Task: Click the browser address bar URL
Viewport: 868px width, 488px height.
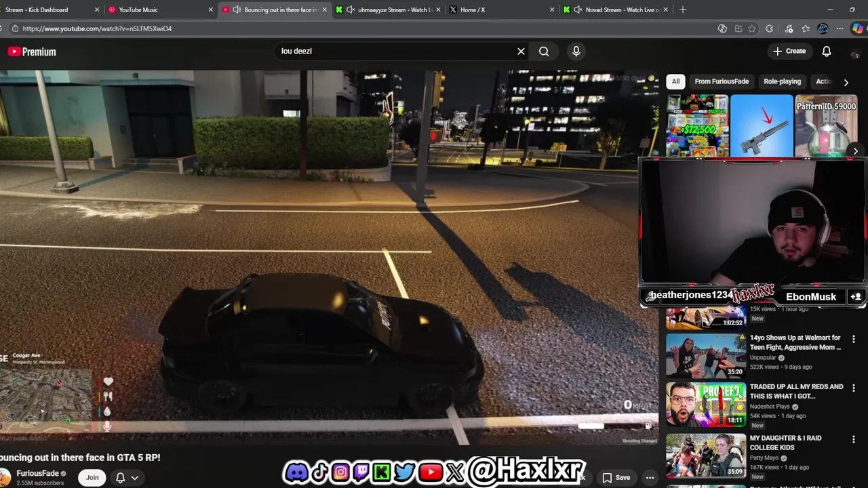Action: 97,28
